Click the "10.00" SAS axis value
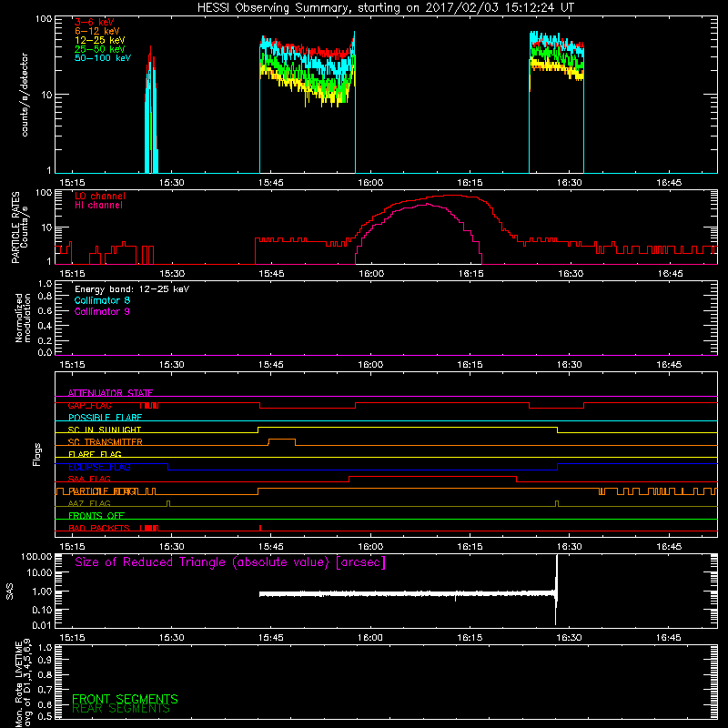The image size is (728, 728). 39,573
